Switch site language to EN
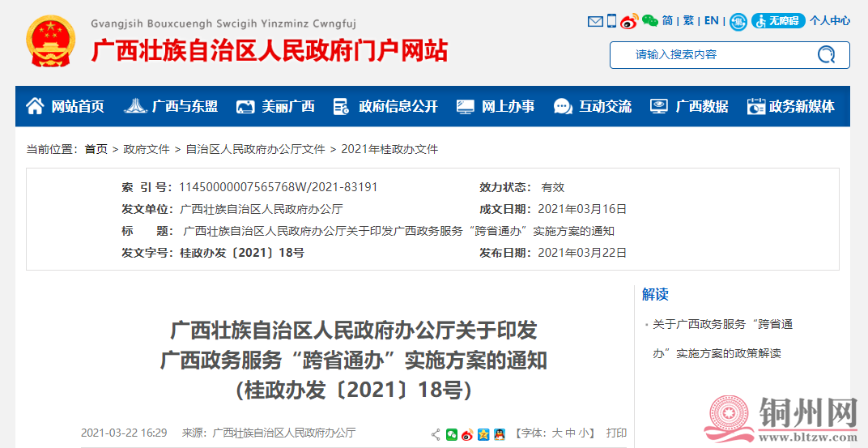 pyautogui.click(x=711, y=21)
